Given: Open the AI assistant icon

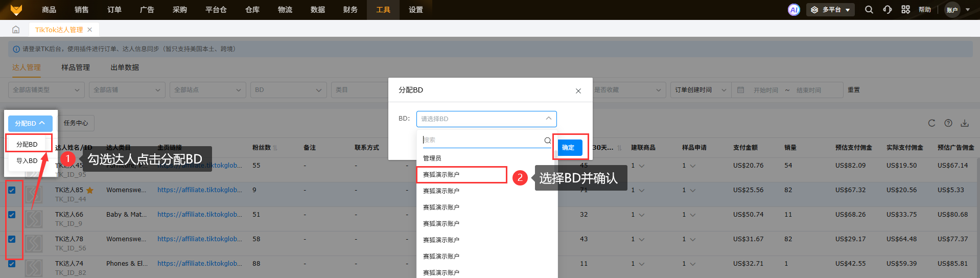Looking at the screenshot, I should pyautogui.click(x=794, y=10).
